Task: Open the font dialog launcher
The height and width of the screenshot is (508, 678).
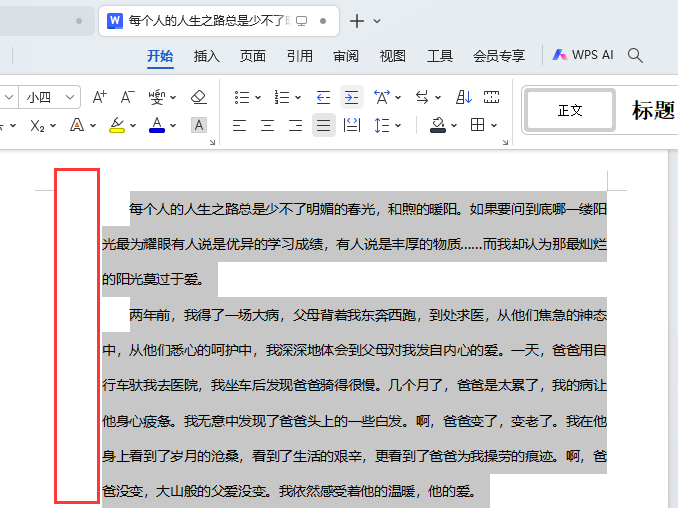Action: coord(212,142)
